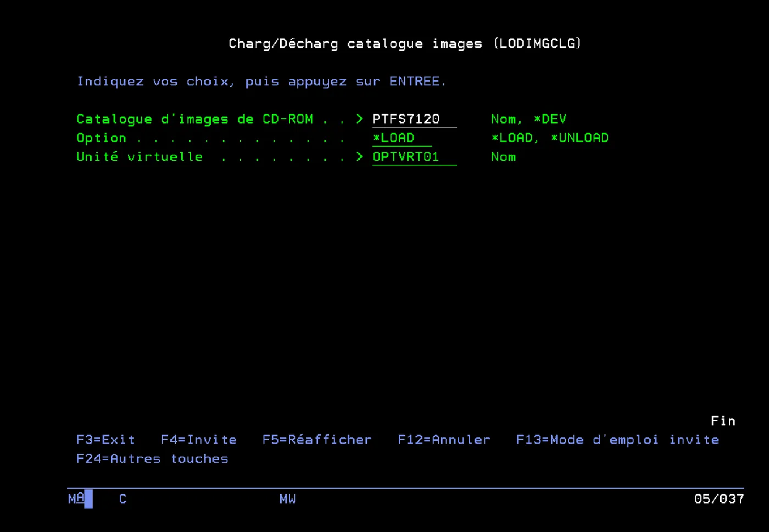
Task: Click the '*LOAD, *UNLOAD' allowed values text
Action: click(x=550, y=138)
